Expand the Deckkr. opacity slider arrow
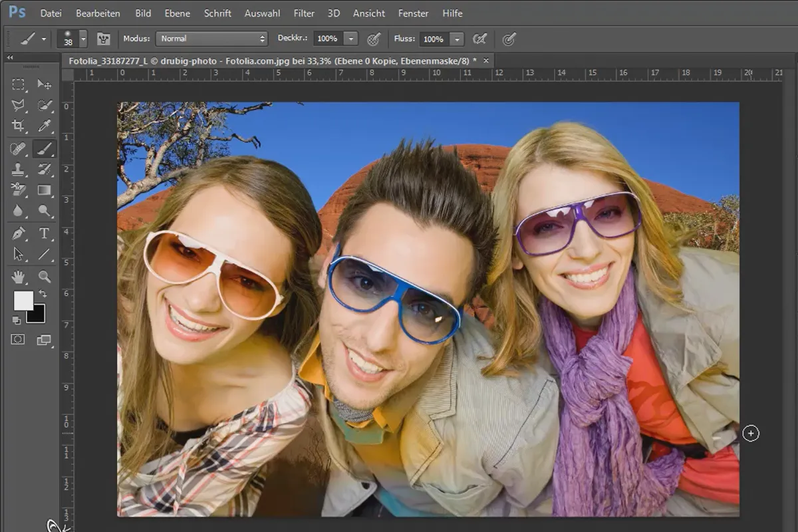 (351, 39)
